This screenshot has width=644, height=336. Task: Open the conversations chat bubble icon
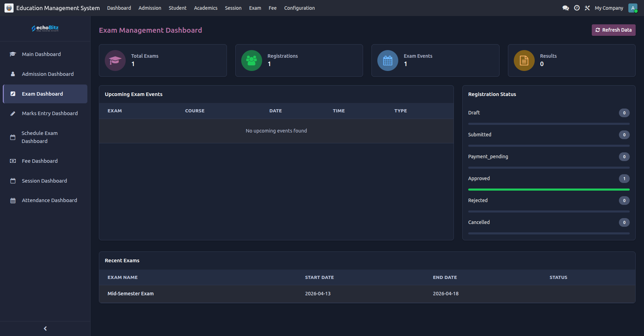coord(566,8)
